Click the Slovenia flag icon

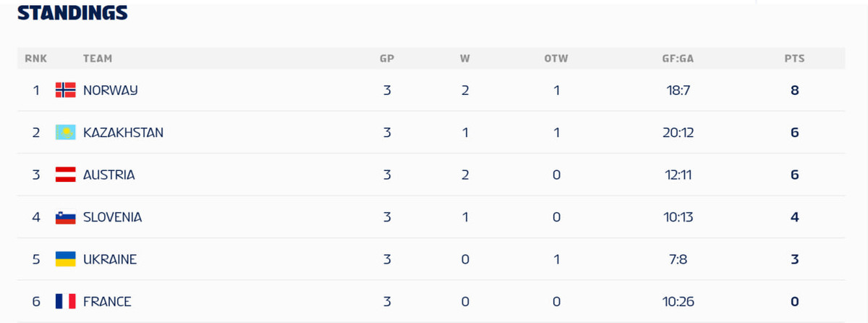click(65, 217)
